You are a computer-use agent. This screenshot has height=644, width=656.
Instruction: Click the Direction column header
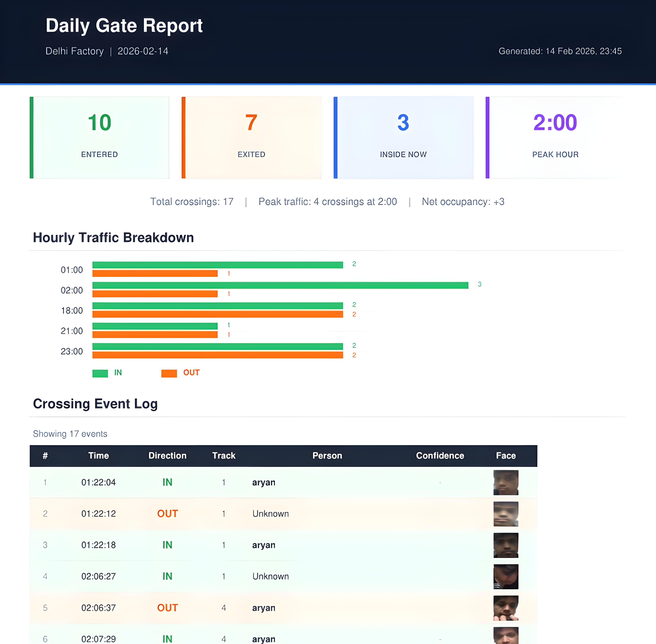click(167, 456)
